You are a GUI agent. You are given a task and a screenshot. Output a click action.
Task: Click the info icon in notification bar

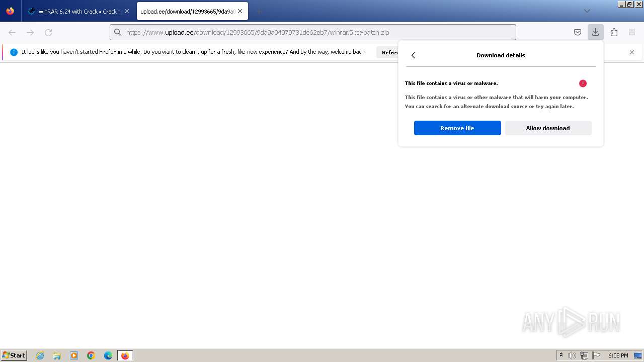click(x=14, y=52)
